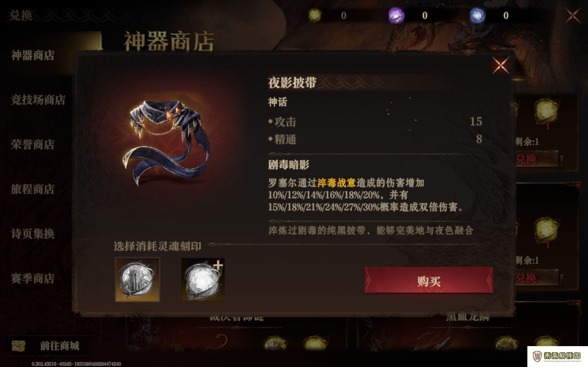Click the purple orb currency icon
588x367 pixels.
click(x=396, y=15)
